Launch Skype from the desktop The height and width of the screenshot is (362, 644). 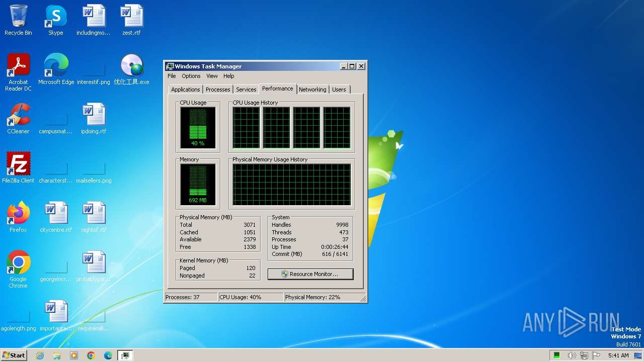pos(56,20)
